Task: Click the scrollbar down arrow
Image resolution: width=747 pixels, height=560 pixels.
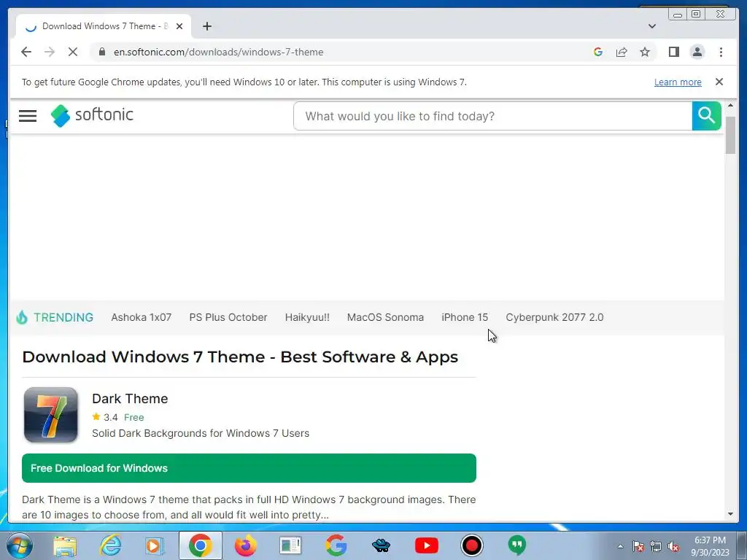Action: click(x=730, y=514)
